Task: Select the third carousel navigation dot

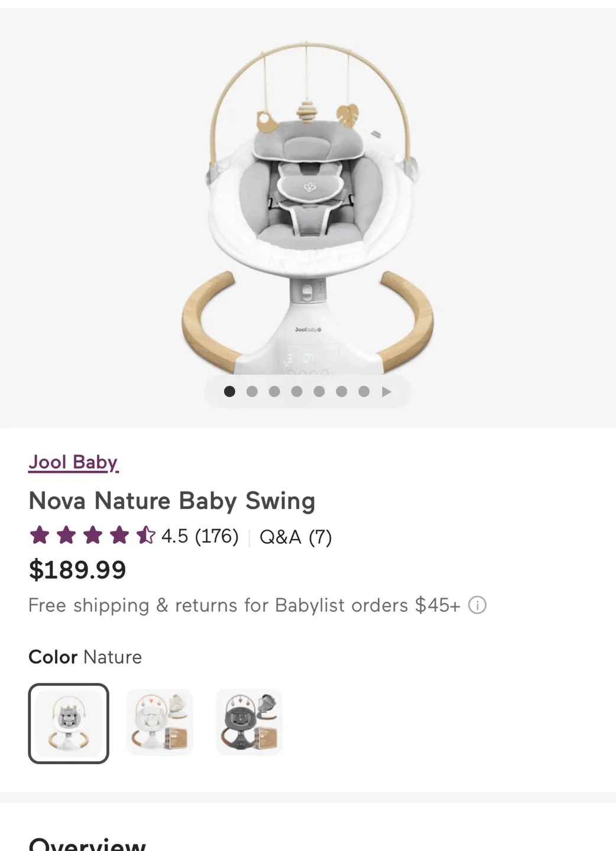Action: coord(274,391)
